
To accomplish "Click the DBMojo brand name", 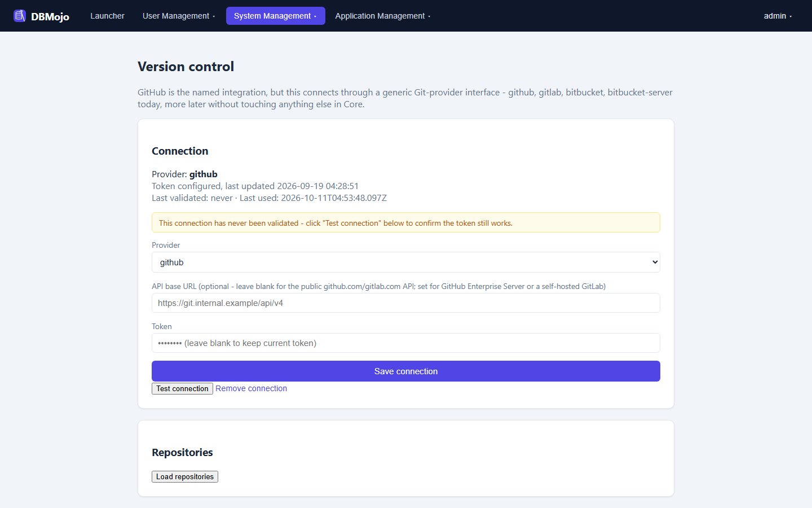I will pos(50,16).
